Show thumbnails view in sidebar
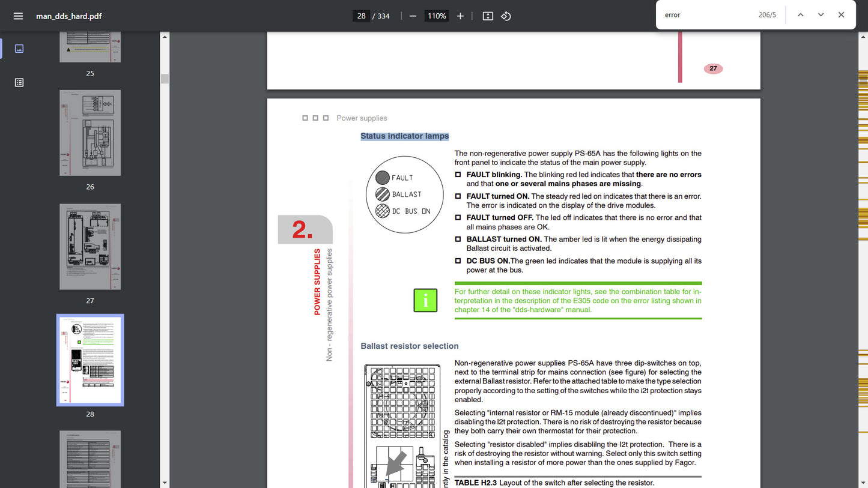Viewport: 868px width, 488px height. 19,49
